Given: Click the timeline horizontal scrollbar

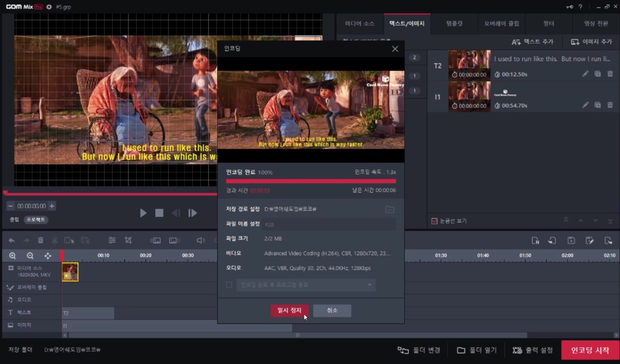Looking at the screenshot, I should tap(297, 335).
